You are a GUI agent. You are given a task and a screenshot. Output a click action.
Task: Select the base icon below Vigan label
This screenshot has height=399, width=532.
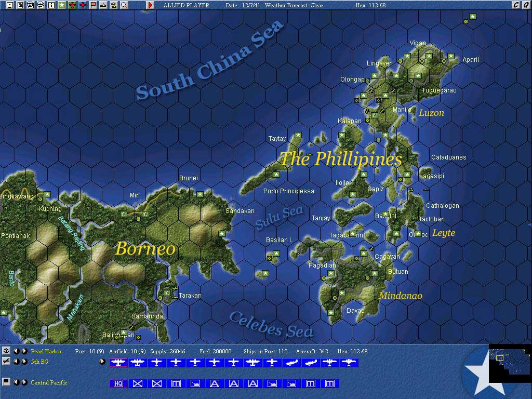[407, 56]
